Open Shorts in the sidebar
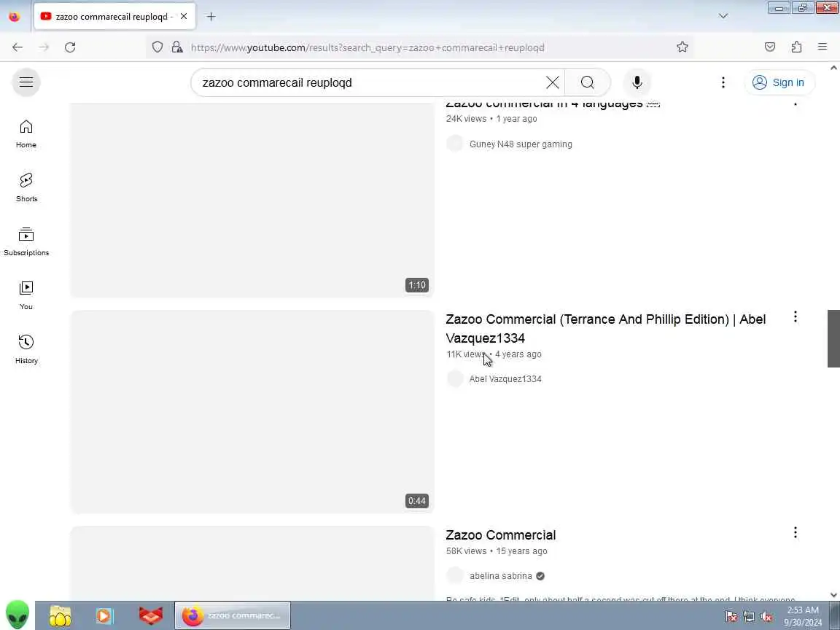Screen dimensions: 840x630 click(26, 187)
